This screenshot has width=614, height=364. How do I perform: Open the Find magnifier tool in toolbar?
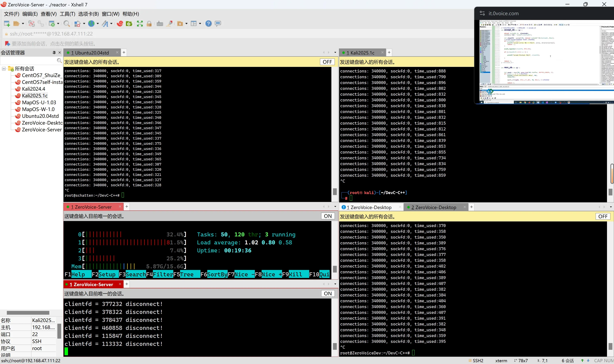[x=66, y=24]
